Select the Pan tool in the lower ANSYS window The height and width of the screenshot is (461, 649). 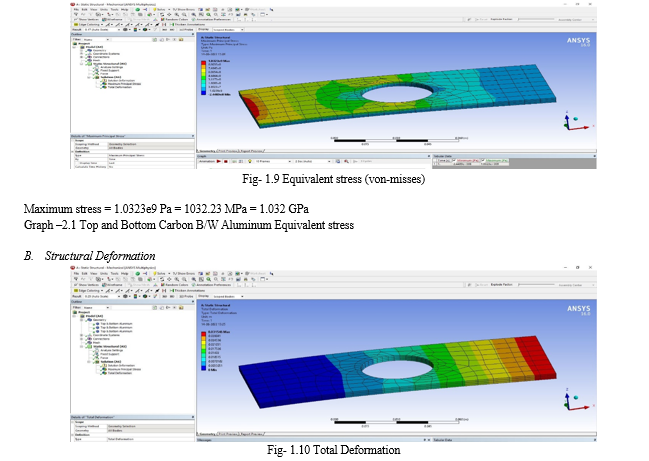tap(169, 279)
